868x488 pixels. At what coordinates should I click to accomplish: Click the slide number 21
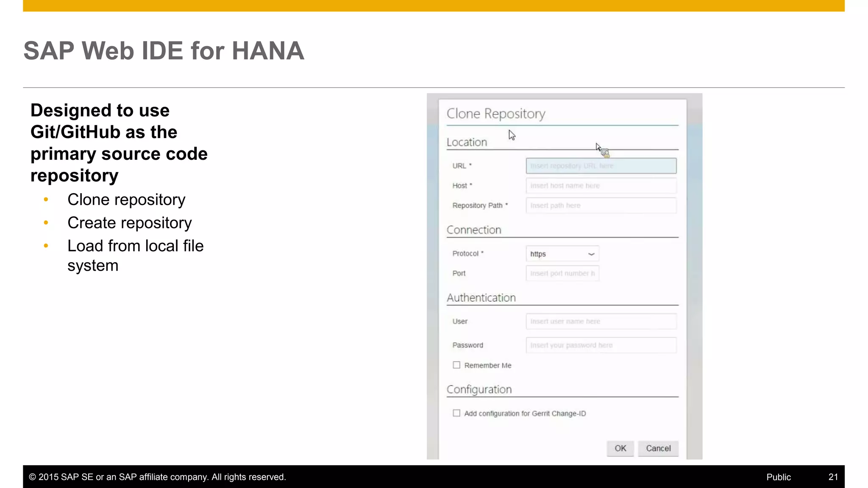coord(833,477)
